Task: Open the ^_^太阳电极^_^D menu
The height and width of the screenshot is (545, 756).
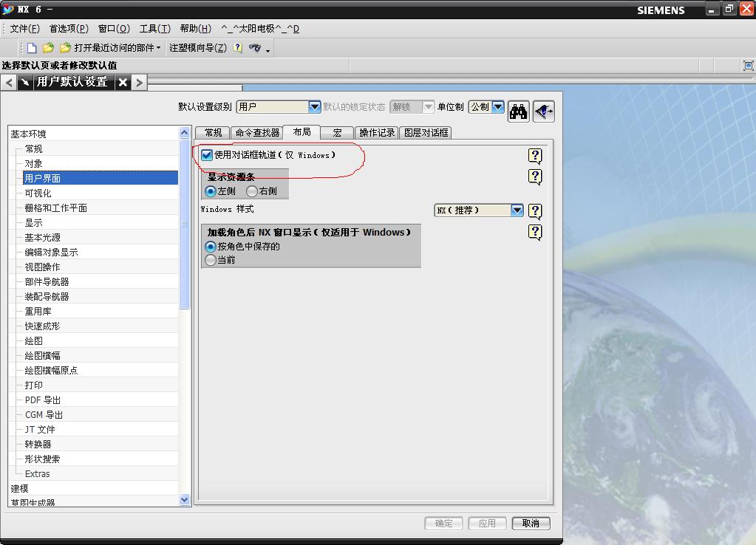Action: 260,29
